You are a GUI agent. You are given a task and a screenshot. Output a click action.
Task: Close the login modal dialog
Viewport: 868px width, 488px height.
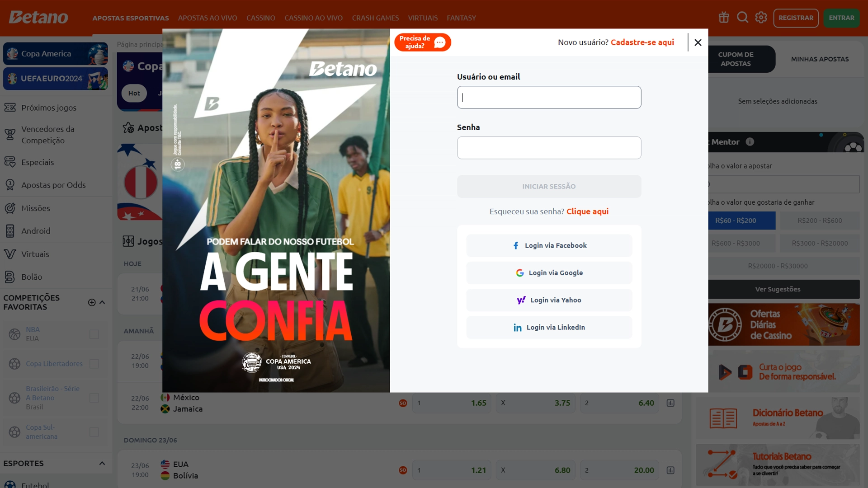(698, 42)
